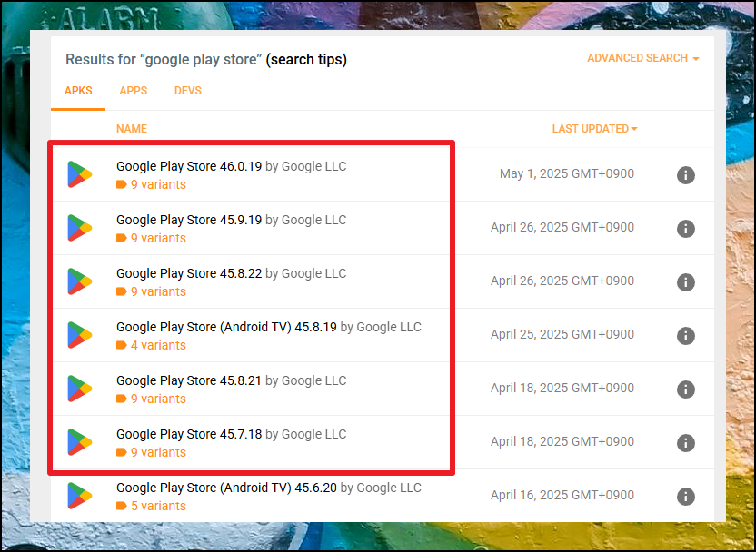Viewport: 756px width, 552px height.
Task: Click tag icon next to 4 variants
Action: click(x=122, y=345)
